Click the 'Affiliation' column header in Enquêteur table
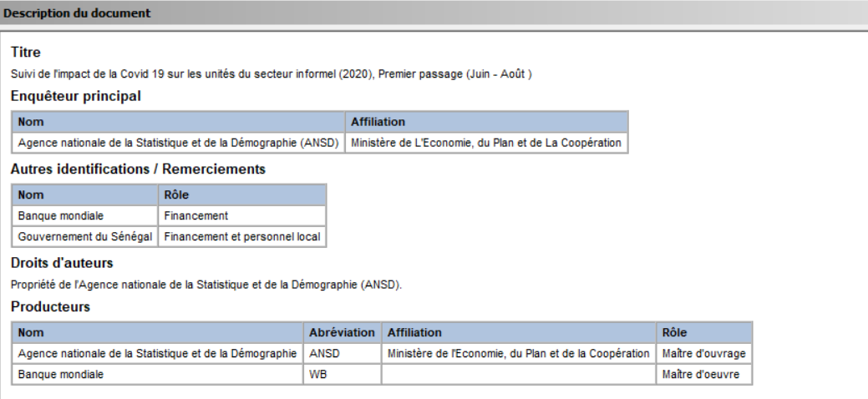The image size is (868, 399). (378, 121)
